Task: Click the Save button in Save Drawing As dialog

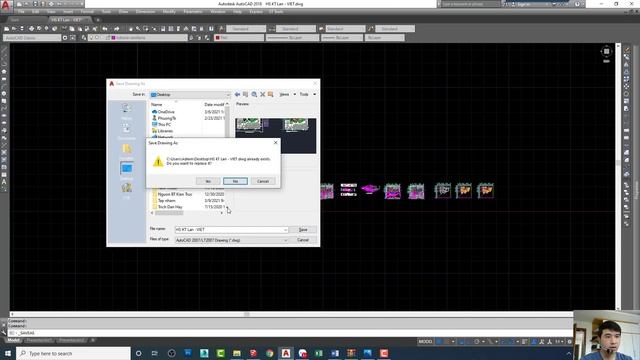Action: pyautogui.click(x=303, y=230)
